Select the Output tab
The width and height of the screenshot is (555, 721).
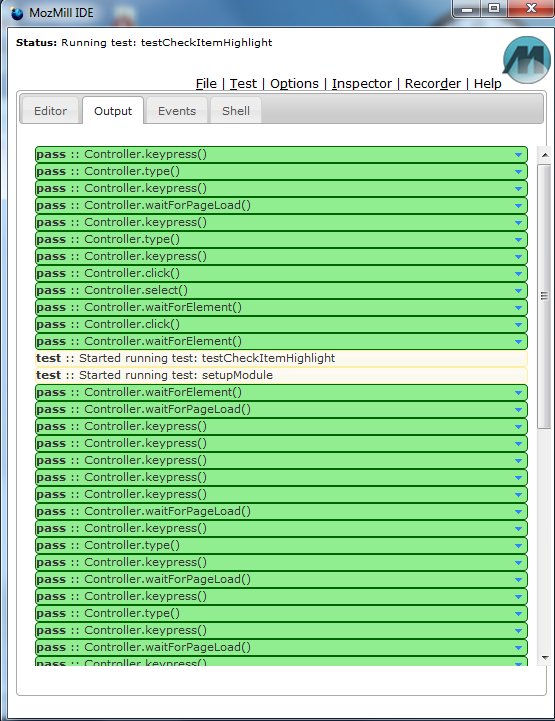tap(113, 111)
